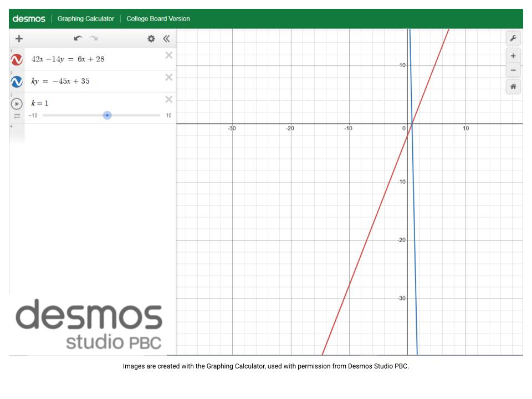Click the College Board Version header label

[x=158, y=19]
